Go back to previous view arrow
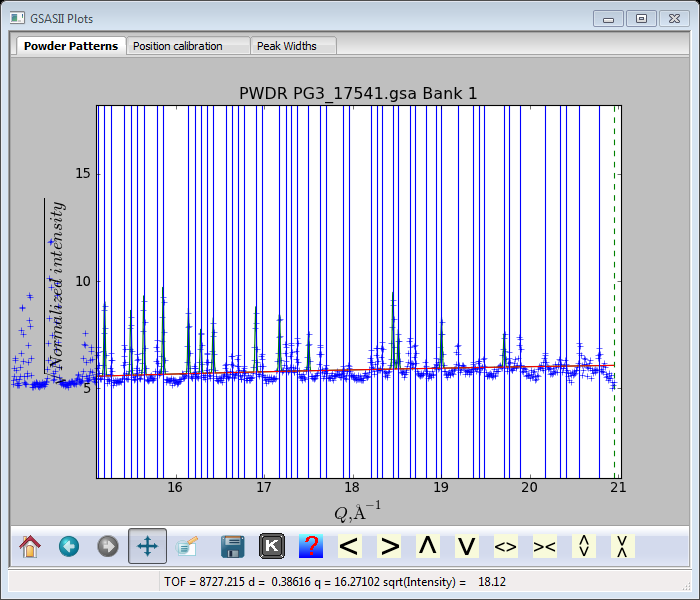Image resolution: width=700 pixels, height=600 pixels. 69,546
